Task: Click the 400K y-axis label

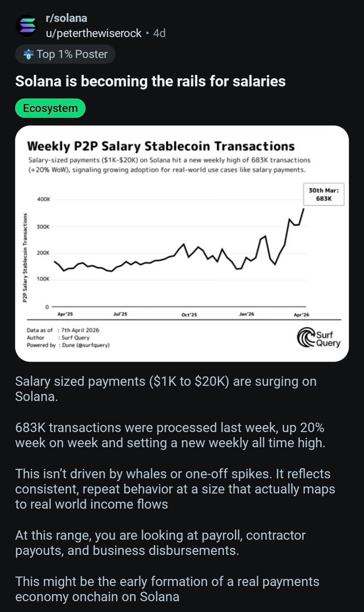Action: (43, 199)
